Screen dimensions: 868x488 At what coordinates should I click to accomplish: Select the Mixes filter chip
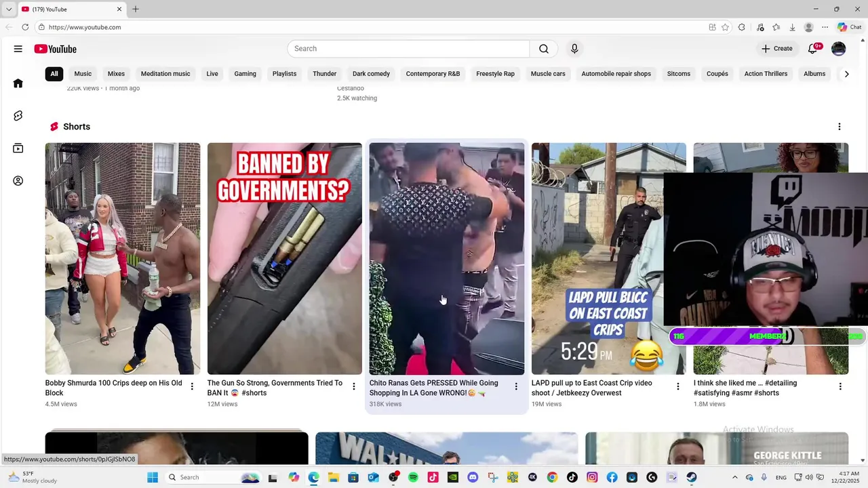(116, 74)
